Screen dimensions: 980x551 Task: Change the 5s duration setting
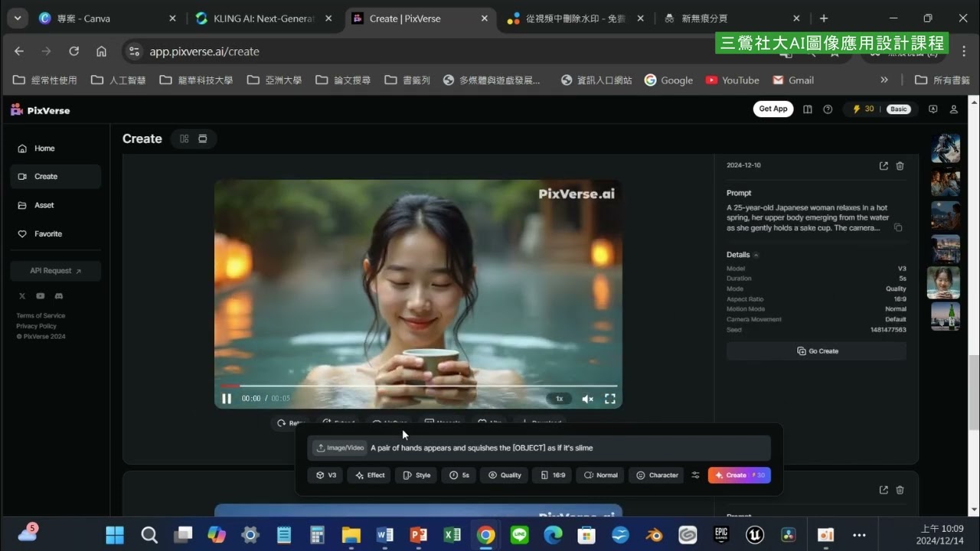pyautogui.click(x=459, y=475)
